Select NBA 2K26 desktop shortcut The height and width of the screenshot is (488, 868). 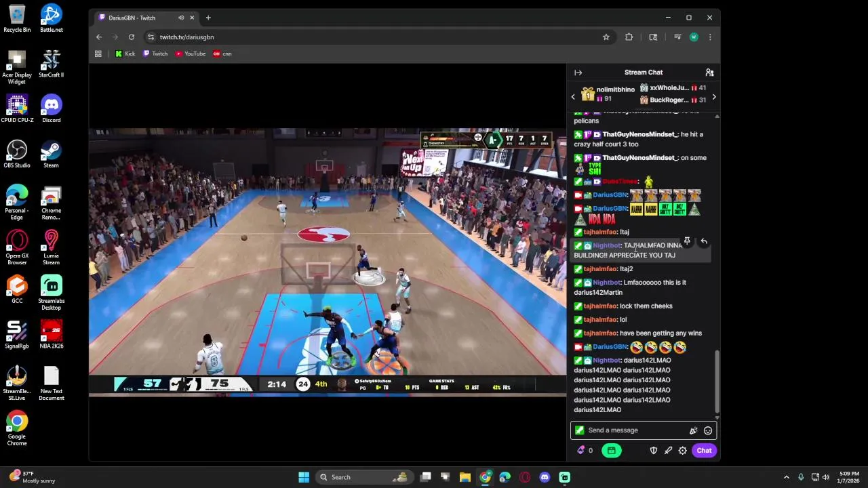(51, 335)
